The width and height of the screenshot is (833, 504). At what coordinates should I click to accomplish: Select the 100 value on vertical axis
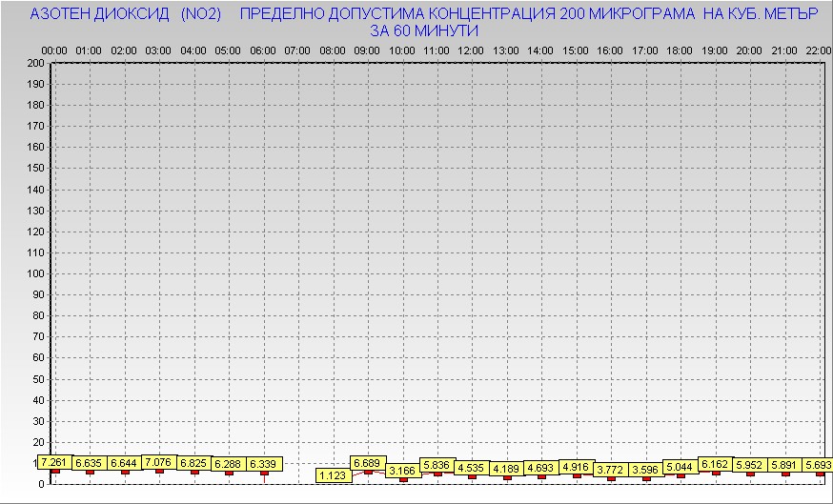(x=35, y=273)
